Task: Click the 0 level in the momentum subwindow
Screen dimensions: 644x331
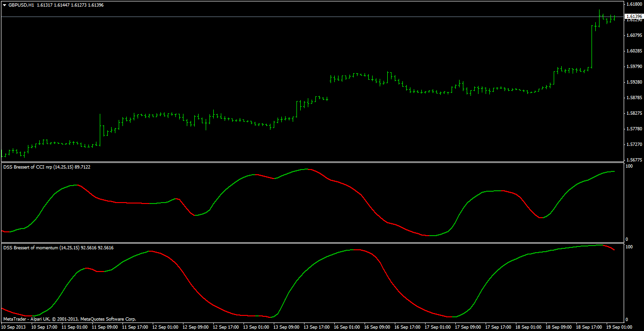Action: (x=627, y=320)
